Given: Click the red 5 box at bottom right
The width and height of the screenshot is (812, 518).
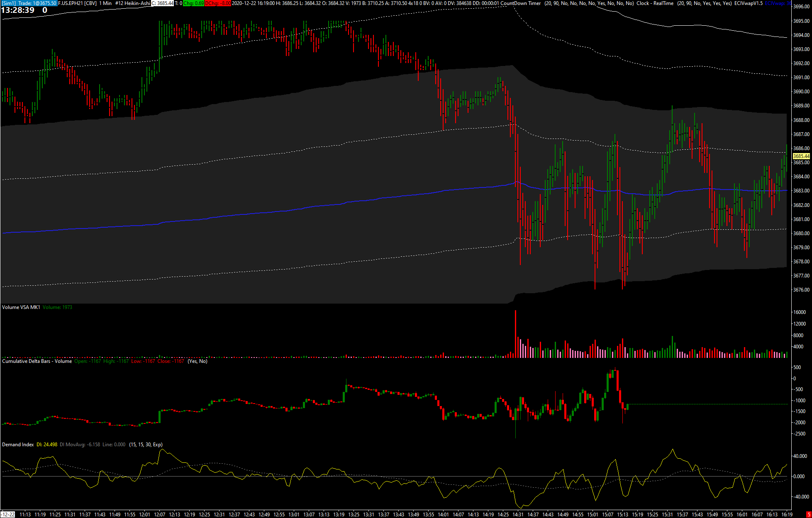Looking at the screenshot, I should 808,515.
